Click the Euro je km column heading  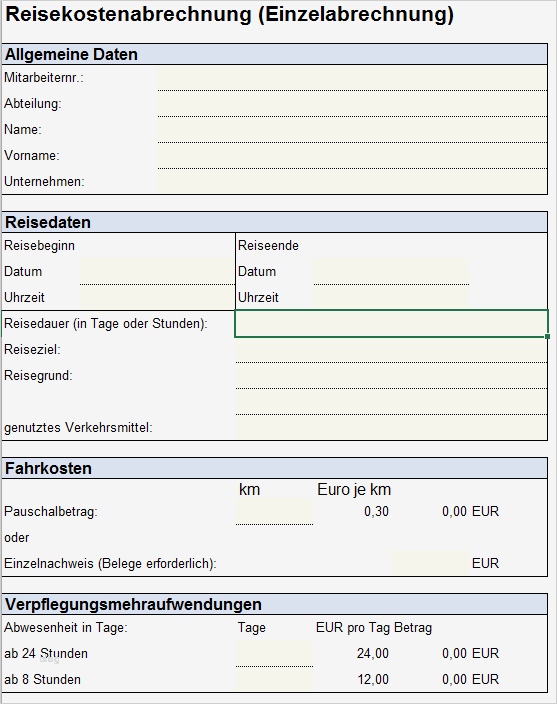click(354, 489)
